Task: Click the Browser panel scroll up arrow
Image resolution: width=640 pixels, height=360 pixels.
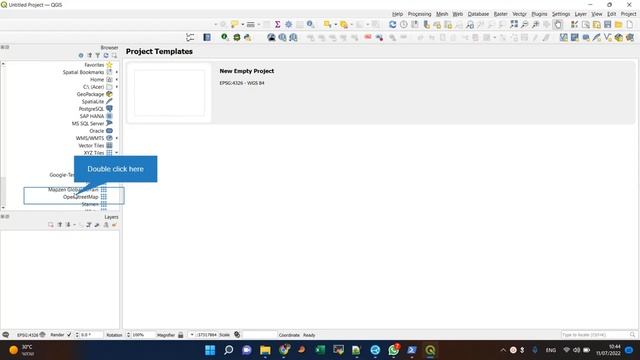Action: click(3, 64)
